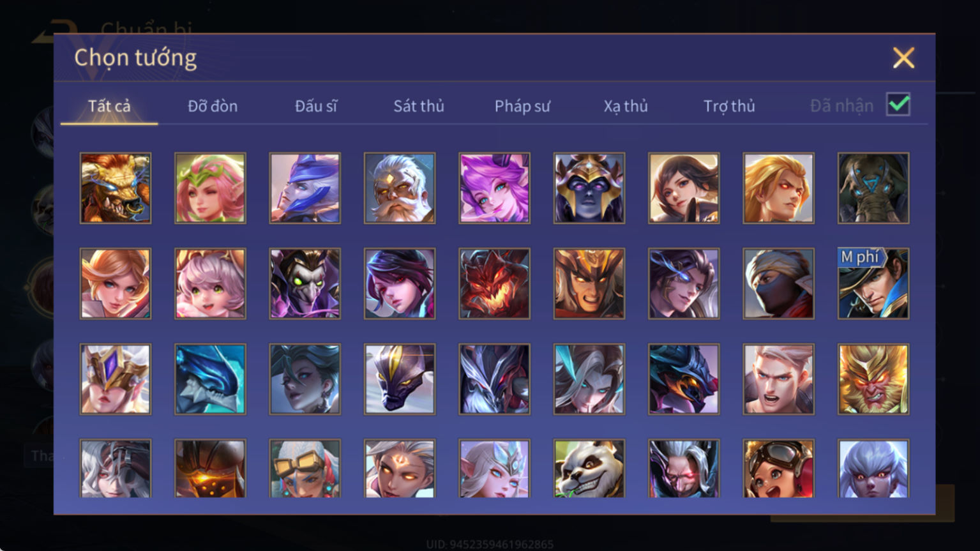Show the Sát thủ hero category
The image size is (980, 551).
[419, 106]
